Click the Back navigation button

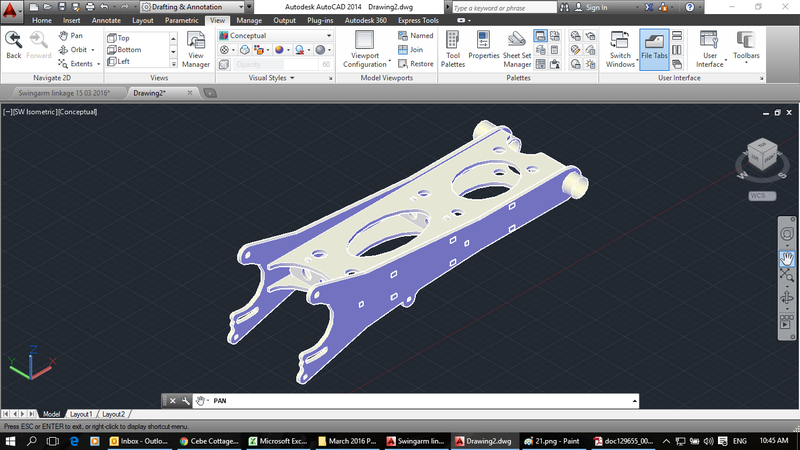coord(13,45)
